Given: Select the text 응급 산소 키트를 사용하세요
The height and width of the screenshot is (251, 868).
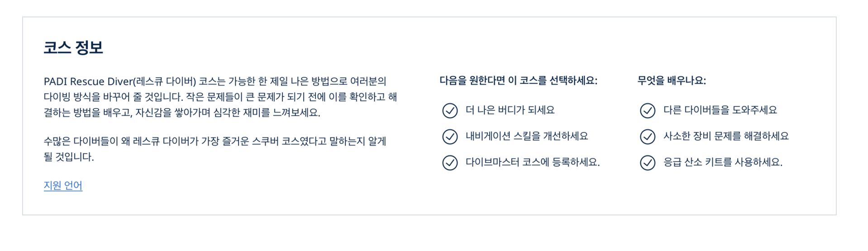Looking at the screenshot, I should click(723, 162).
